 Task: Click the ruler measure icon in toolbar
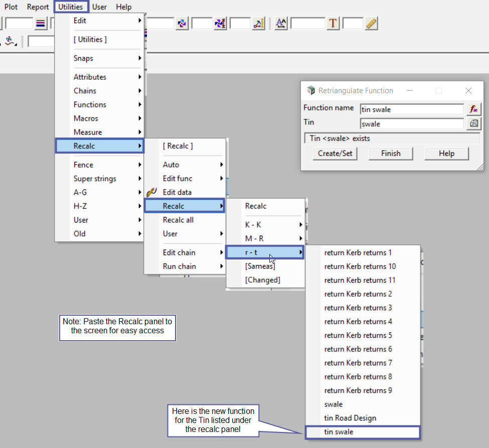(371, 23)
